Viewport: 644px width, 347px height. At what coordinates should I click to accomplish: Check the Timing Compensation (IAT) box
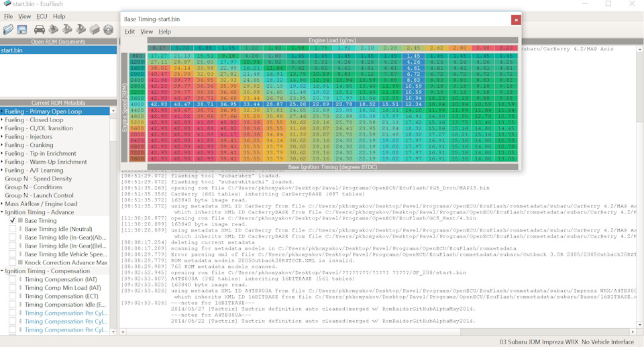[13, 280]
